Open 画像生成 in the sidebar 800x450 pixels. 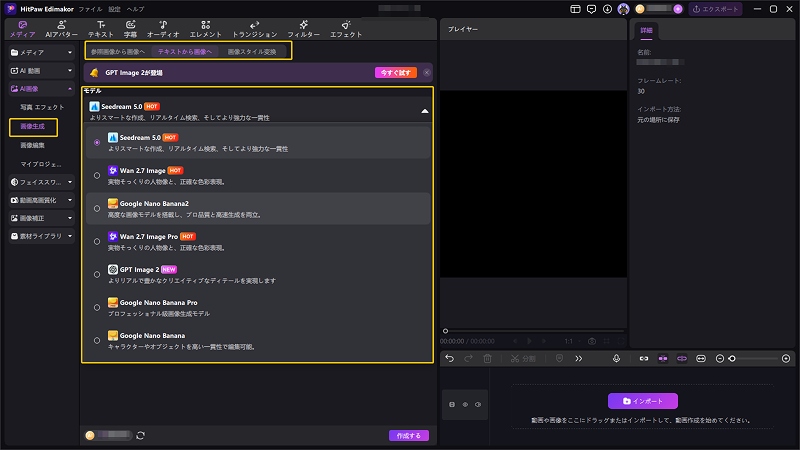click(x=33, y=127)
